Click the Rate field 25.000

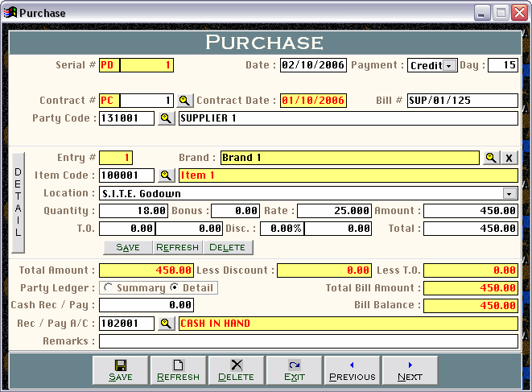tap(335, 211)
